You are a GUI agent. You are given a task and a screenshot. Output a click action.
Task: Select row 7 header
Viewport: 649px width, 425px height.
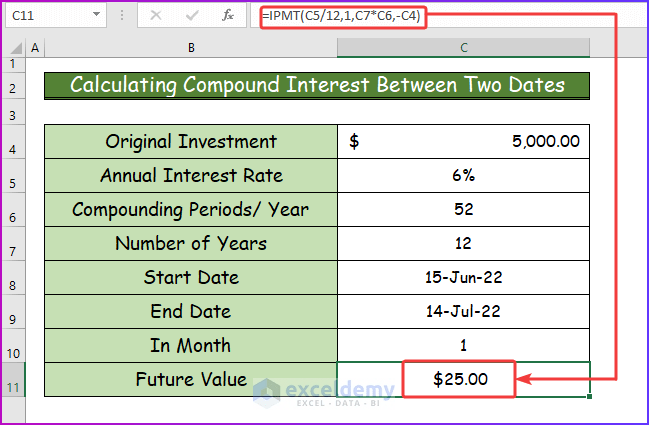pyautogui.click(x=13, y=243)
